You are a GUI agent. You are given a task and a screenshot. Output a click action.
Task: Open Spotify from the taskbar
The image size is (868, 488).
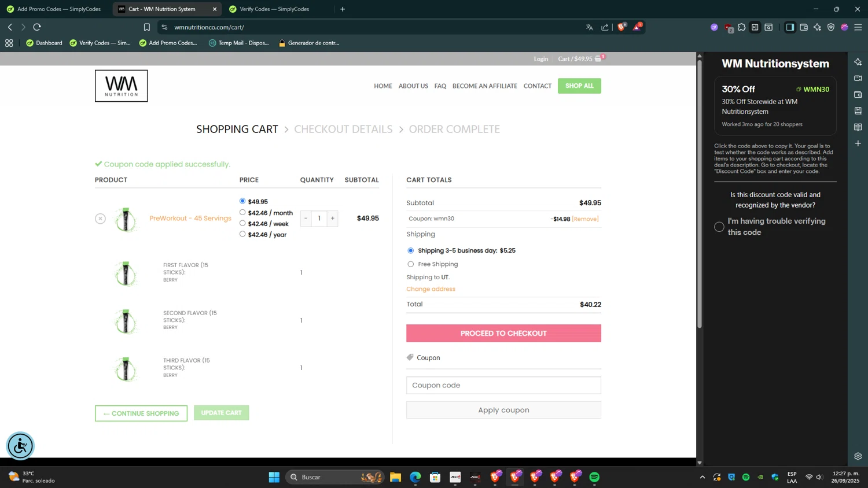(594, 477)
